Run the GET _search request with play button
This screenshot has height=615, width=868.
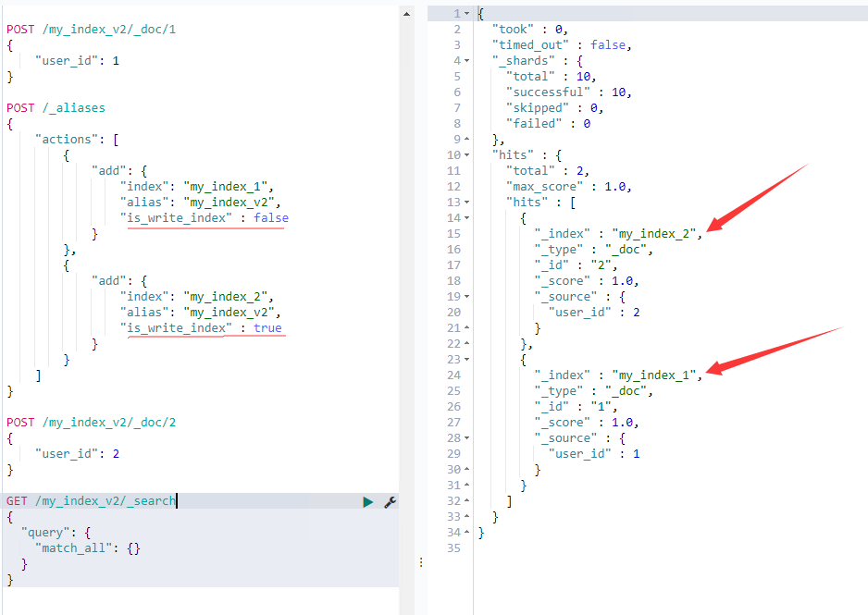pos(368,501)
